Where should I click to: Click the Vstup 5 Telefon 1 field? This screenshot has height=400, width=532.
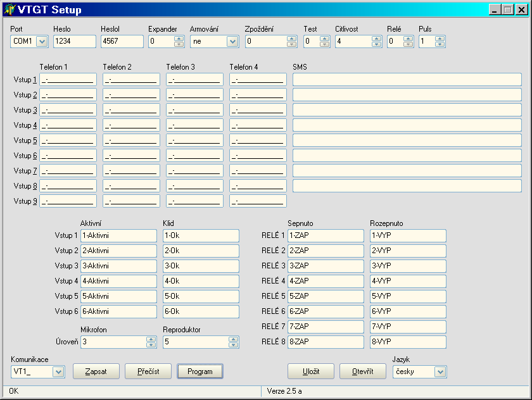(x=68, y=141)
